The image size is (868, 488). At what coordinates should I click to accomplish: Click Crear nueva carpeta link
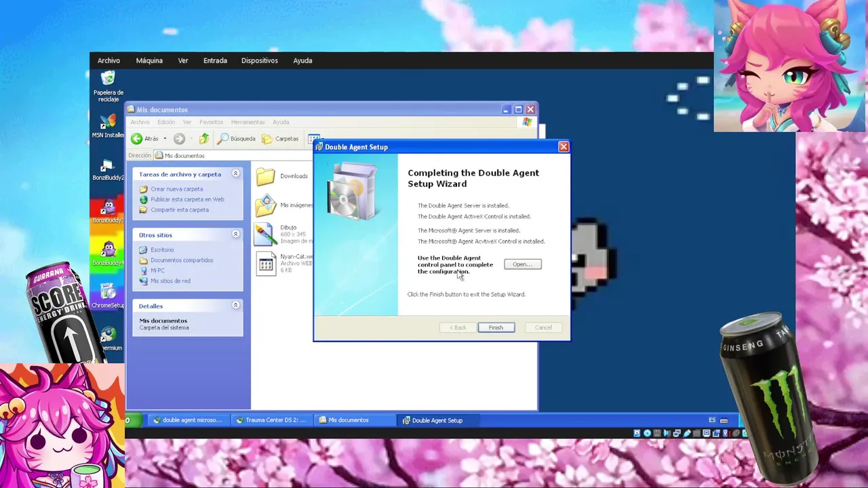(176, 189)
